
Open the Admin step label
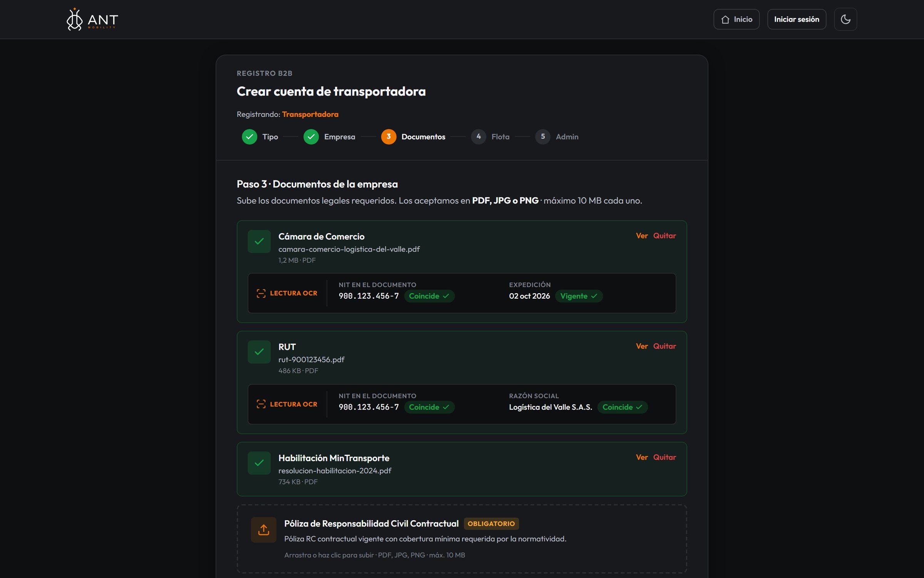click(x=567, y=137)
